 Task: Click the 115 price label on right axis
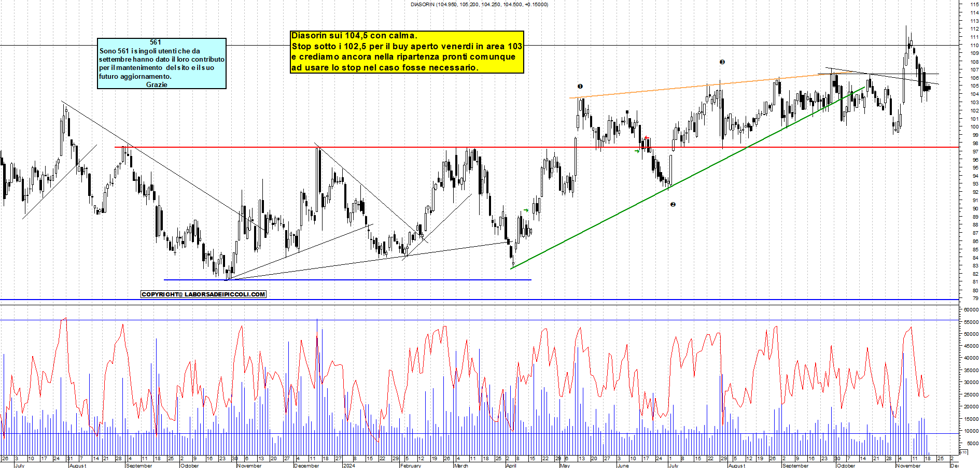click(974, 4)
